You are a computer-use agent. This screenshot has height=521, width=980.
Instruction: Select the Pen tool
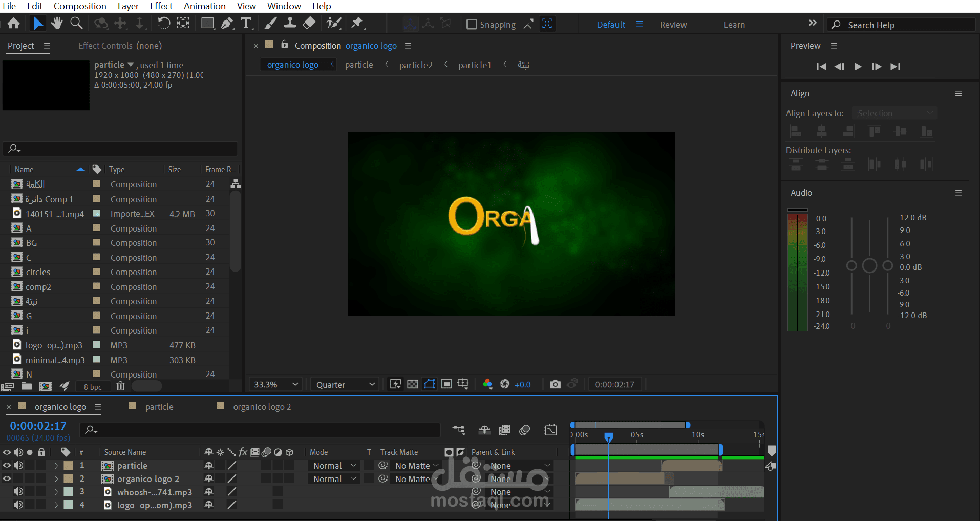point(227,24)
